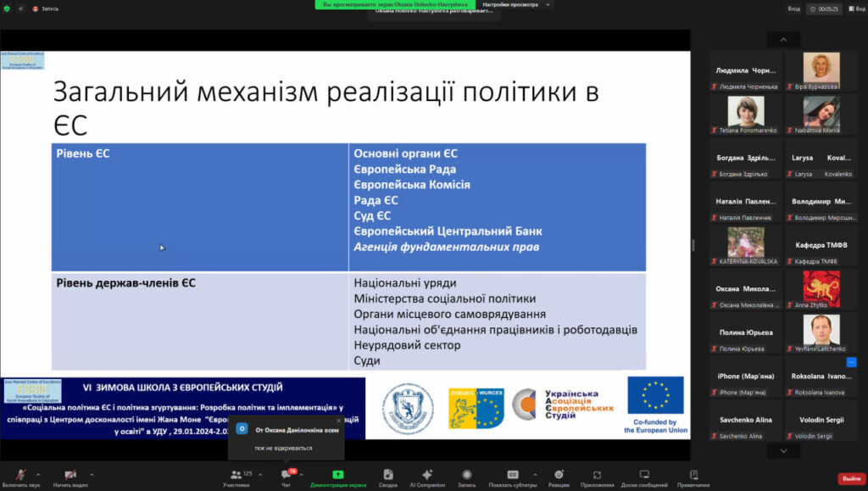This screenshot has width=868, height=491.
Task: Toggle Показать субтитры captions
Action: 512,475
